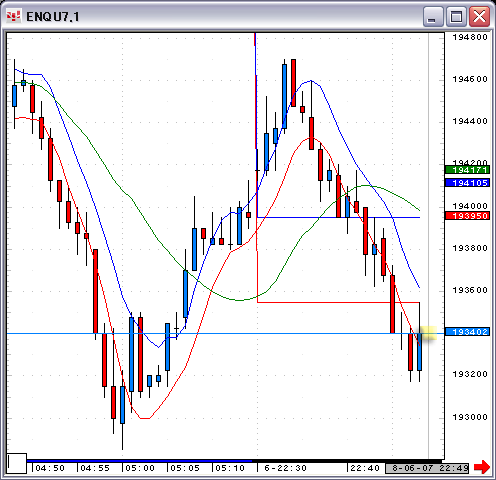Click the 194600 price axis label
This screenshot has width=496, height=480.
pos(470,79)
